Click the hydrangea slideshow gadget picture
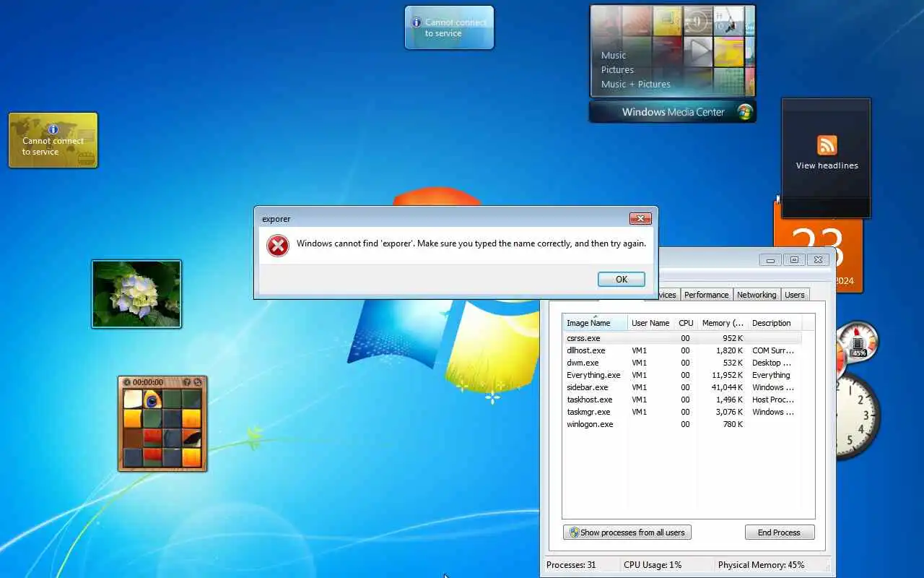The width and height of the screenshot is (924, 578). [x=136, y=294]
